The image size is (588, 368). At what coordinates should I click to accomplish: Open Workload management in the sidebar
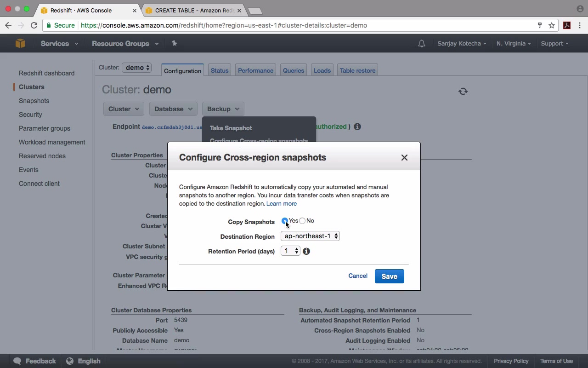(x=52, y=142)
